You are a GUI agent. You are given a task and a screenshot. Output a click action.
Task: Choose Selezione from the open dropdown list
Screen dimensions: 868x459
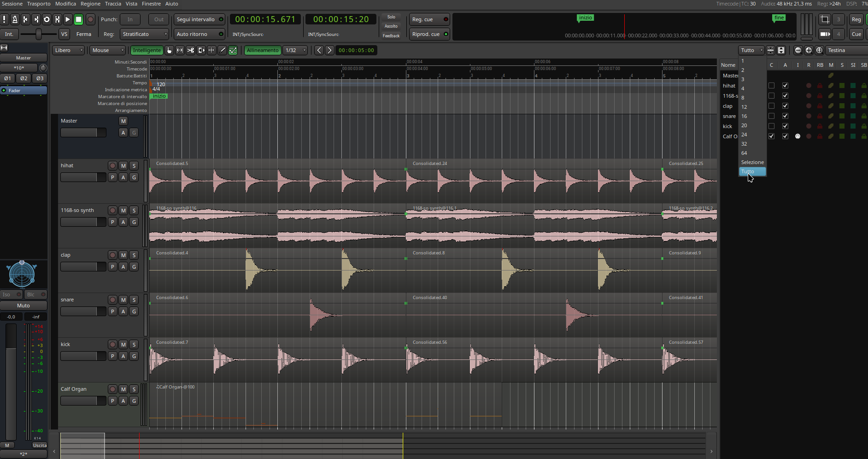point(752,162)
